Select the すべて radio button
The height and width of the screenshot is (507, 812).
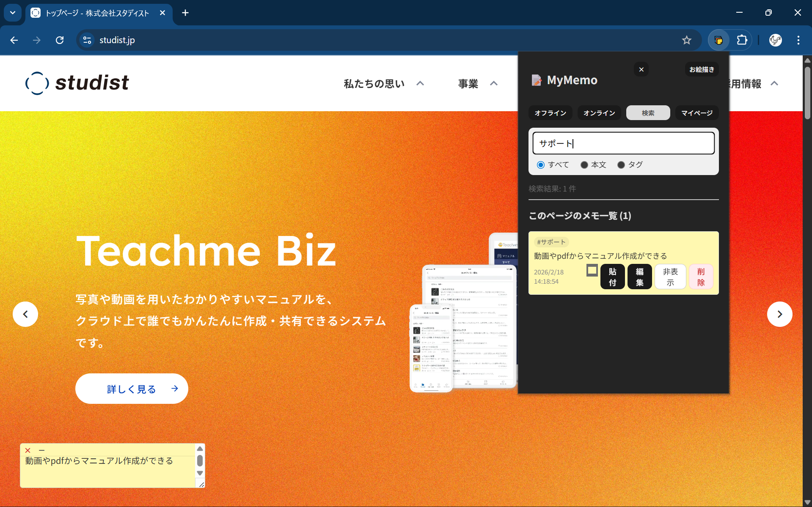(541, 165)
